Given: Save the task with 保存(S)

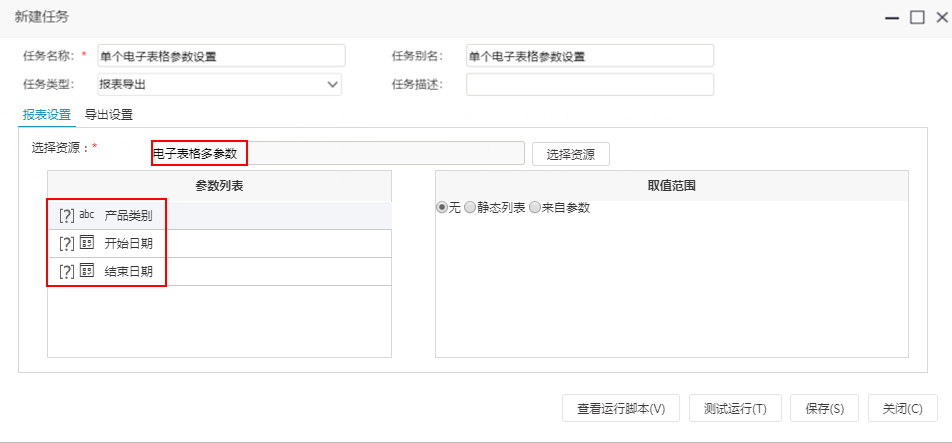Looking at the screenshot, I should point(824,408).
